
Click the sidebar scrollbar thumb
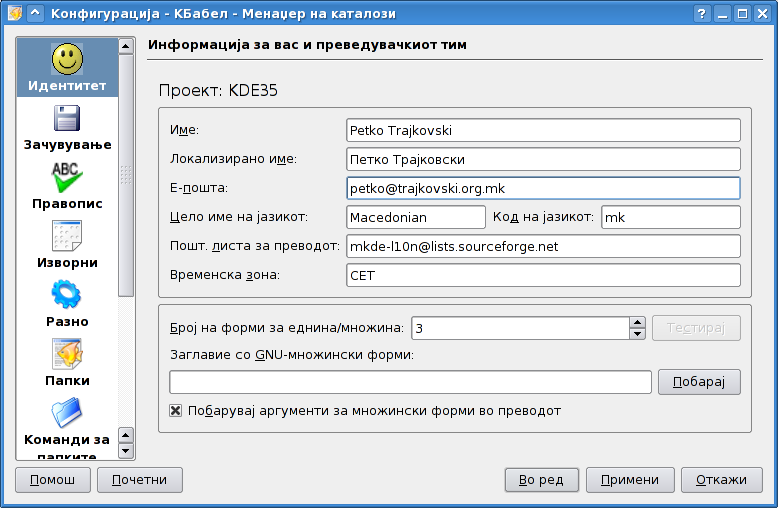tap(126, 175)
